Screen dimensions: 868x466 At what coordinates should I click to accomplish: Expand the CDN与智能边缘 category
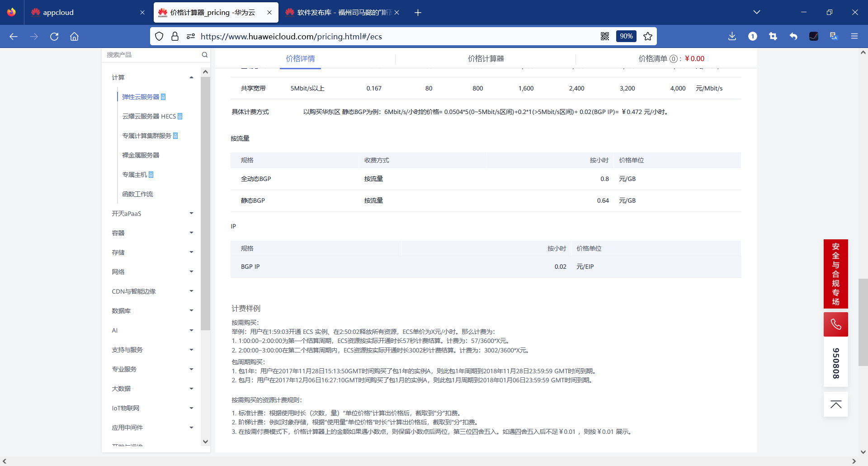click(x=191, y=291)
